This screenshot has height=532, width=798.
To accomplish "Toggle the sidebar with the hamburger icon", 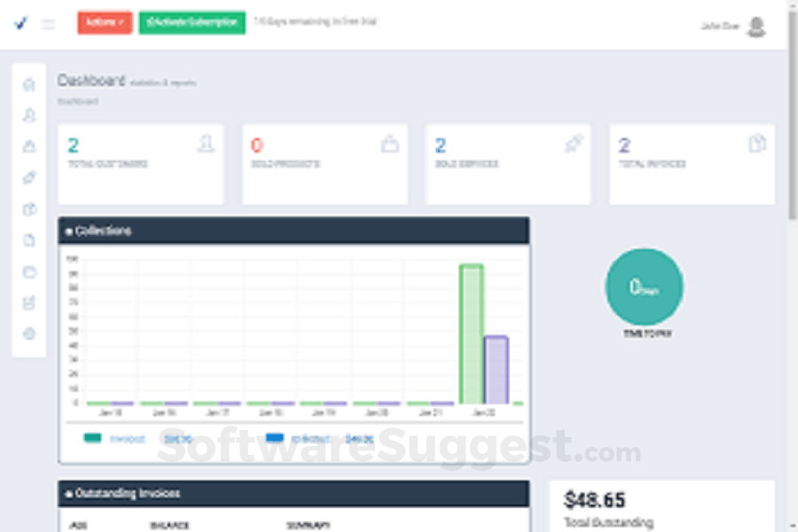I will (49, 24).
